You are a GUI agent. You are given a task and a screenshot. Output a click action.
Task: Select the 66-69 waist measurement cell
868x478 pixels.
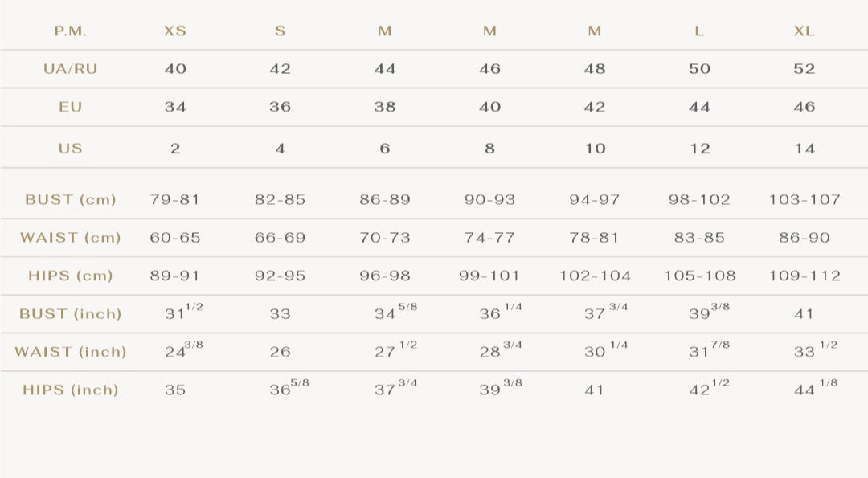pos(280,238)
